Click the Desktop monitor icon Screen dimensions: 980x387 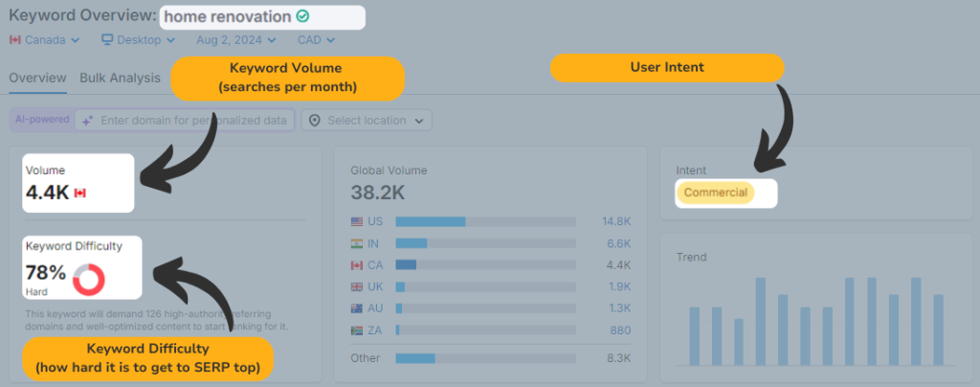point(107,40)
